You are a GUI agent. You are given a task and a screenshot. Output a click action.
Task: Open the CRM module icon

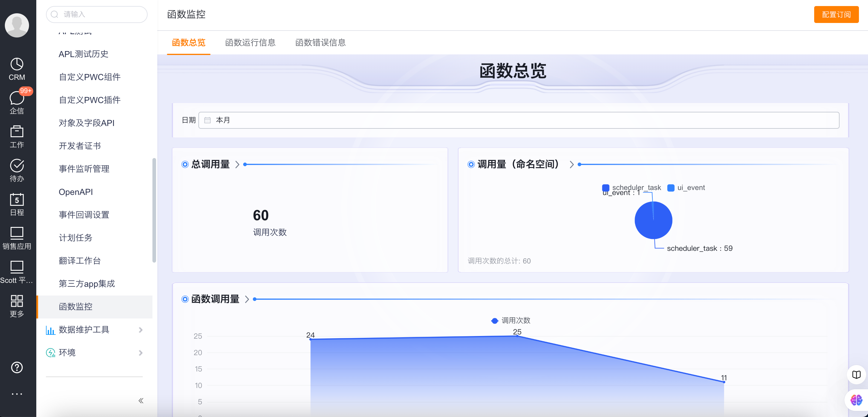click(17, 69)
